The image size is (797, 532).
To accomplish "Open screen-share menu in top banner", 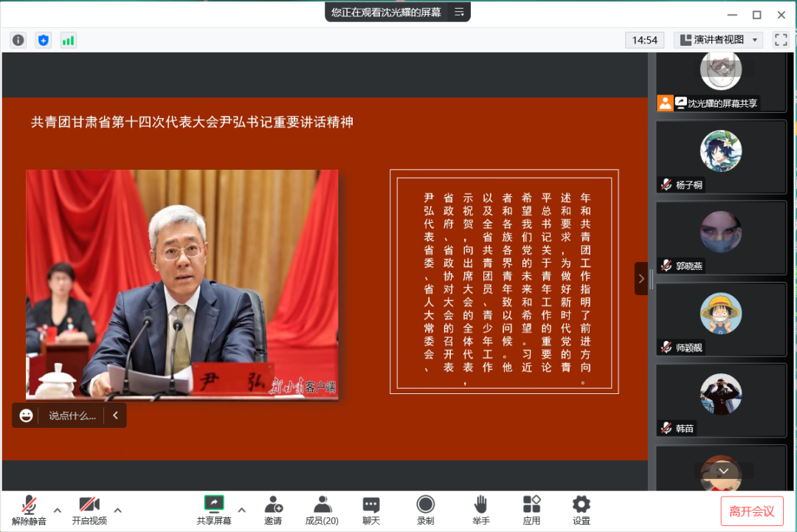I will (x=459, y=12).
